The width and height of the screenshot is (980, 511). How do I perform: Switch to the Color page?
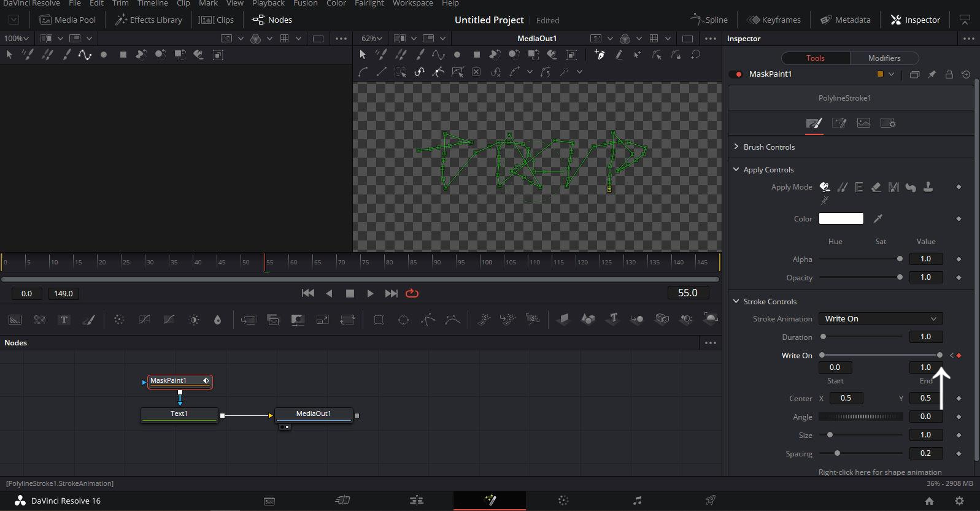click(x=563, y=501)
